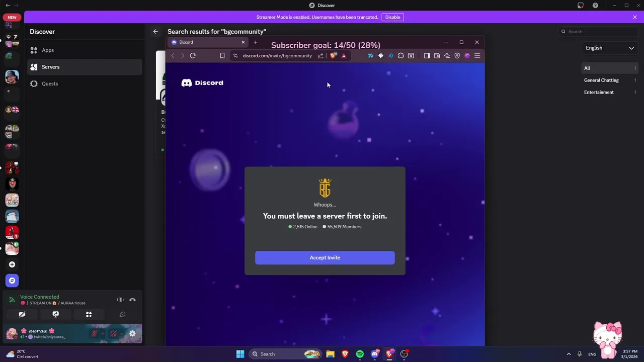
Task: Unmute the microphone toggle
Action: click(94, 333)
